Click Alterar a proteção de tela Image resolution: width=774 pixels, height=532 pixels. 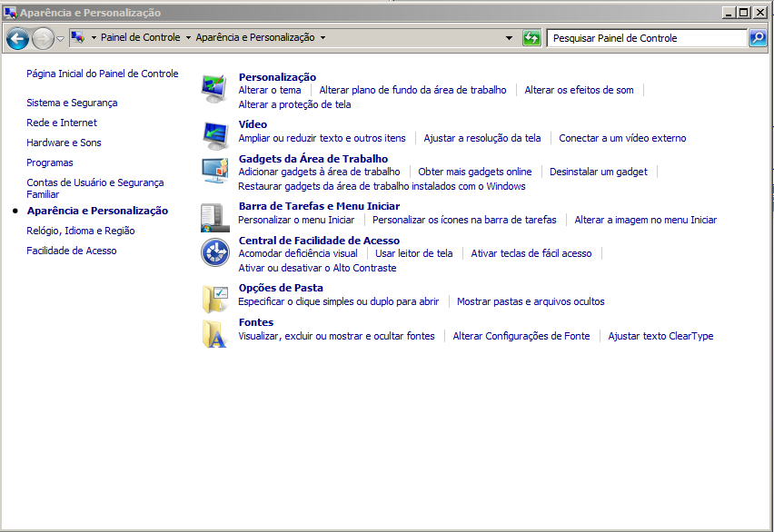294,104
